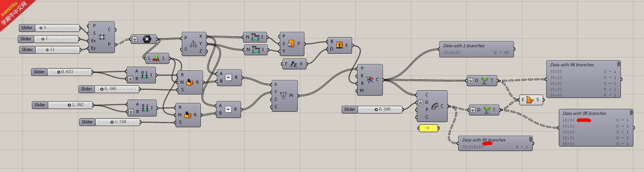The height and width of the screenshot is (172, 644).
Task: Toggle the flatten arrow on X component input
Action: (135, 39)
